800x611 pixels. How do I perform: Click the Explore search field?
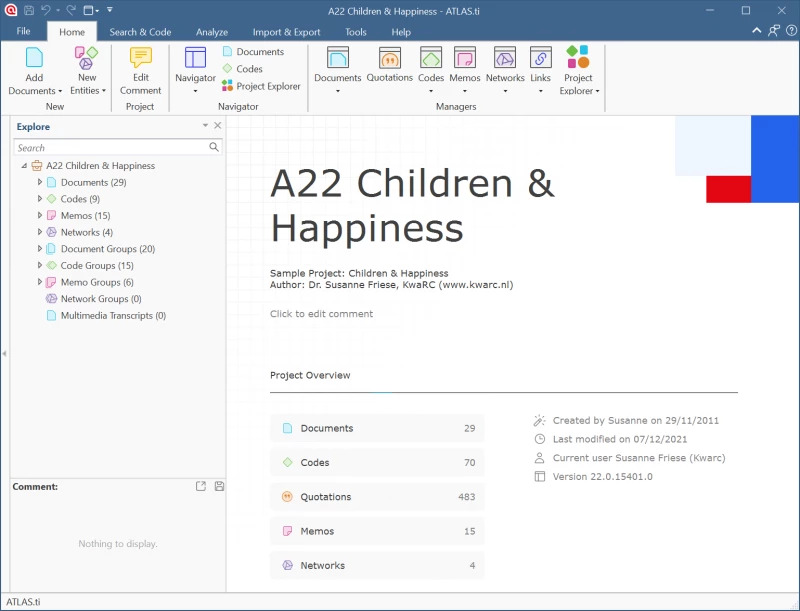click(110, 148)
